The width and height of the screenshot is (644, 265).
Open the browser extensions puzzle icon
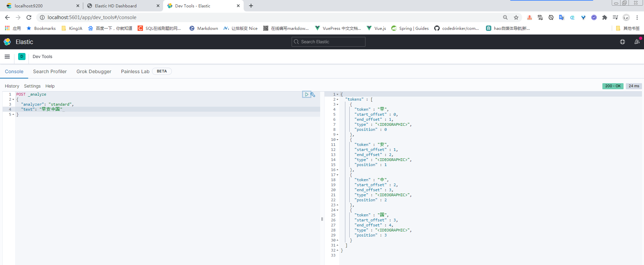[x=605, y=17]
